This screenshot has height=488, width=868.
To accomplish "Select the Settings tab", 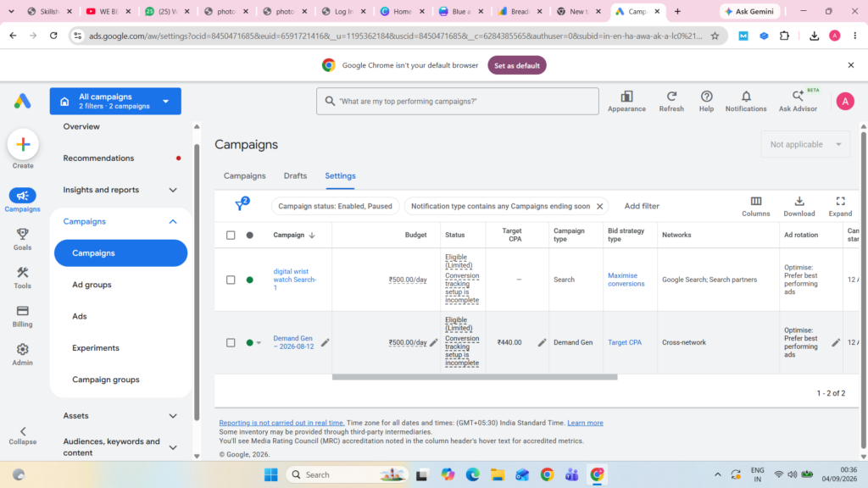I will click(x=340, y=176).
